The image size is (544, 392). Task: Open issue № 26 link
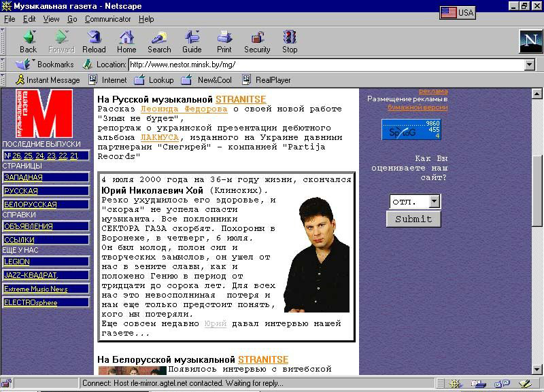(x=16, y=156)
